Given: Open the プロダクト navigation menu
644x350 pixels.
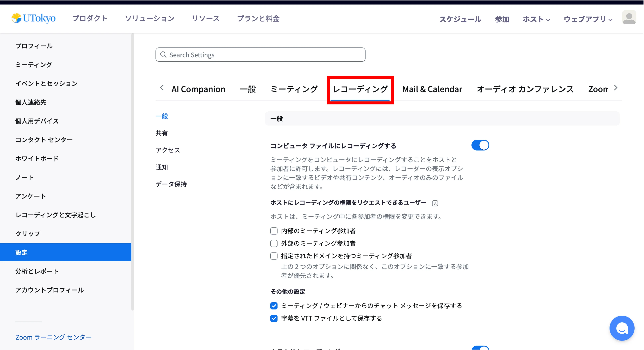Looking at the screenshot, I should pos(90,18).
